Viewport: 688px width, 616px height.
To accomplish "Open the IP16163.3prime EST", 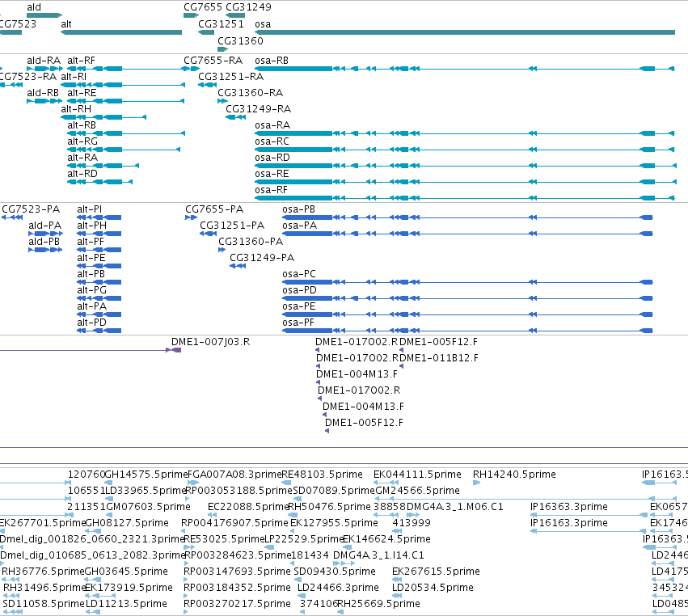I will tap(569, 523).
